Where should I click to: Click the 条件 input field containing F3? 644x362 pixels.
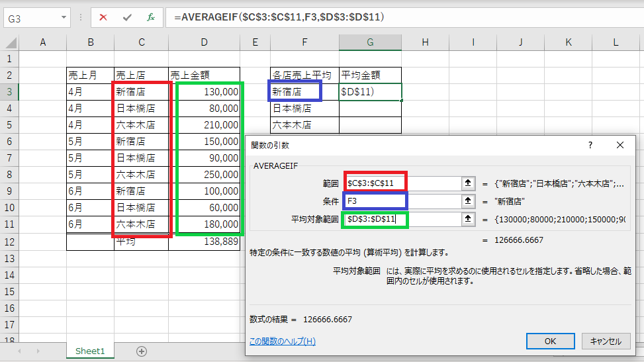pos(403,201)
